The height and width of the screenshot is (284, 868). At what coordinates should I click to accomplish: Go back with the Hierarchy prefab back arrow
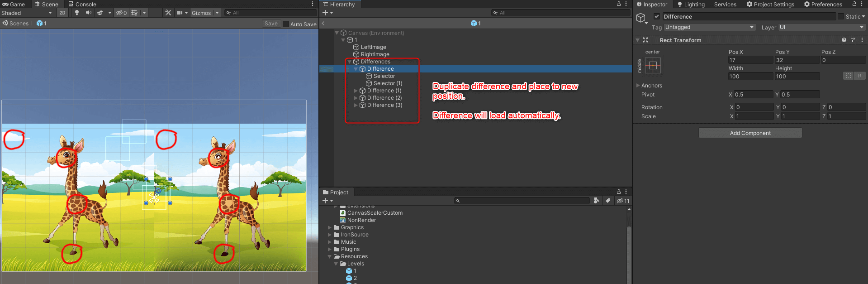point(323,23)
